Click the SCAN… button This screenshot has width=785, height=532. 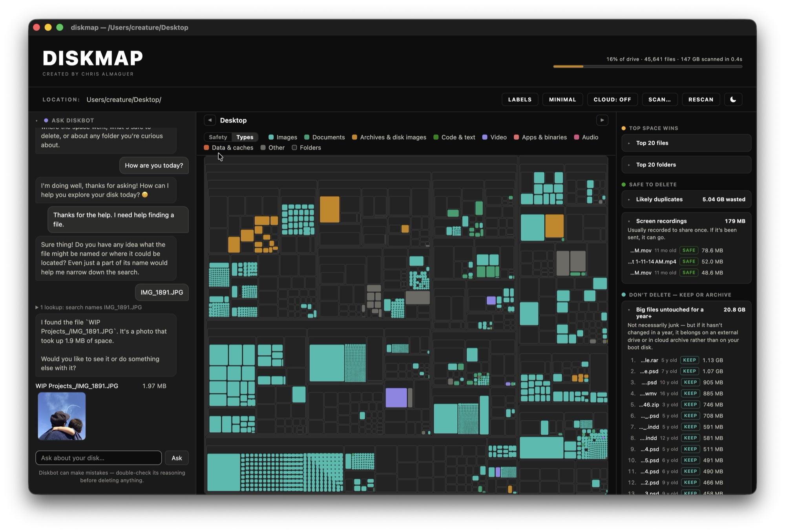[659, 99]
